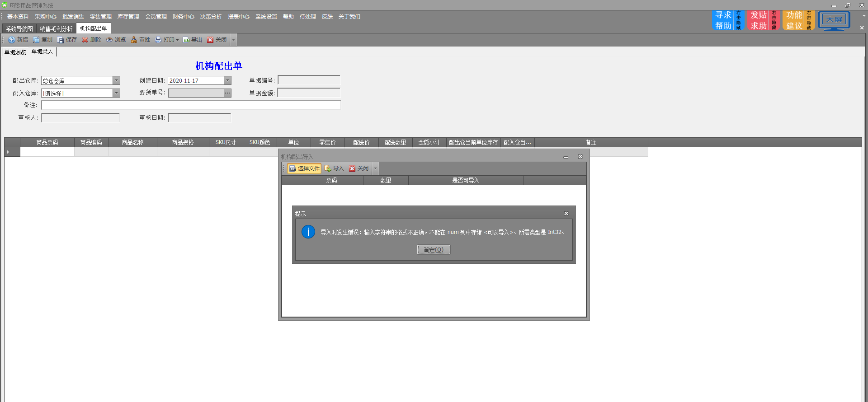
Task: Open the 配入仓库 dropdown
Action: (x=116, y=93)
